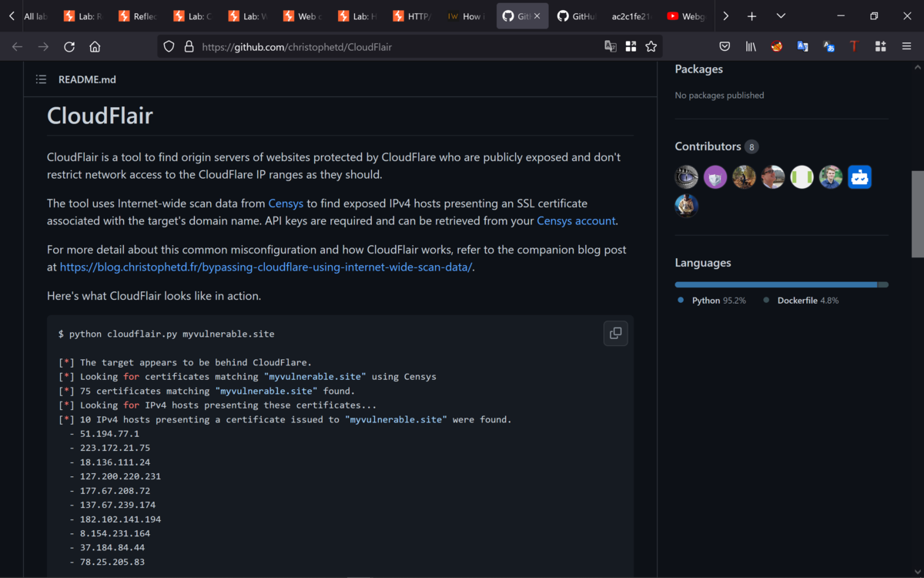Viewport: 924px width, 578px height.
Task: Filter by Python 95.2% language
Action: click(711, 301)
